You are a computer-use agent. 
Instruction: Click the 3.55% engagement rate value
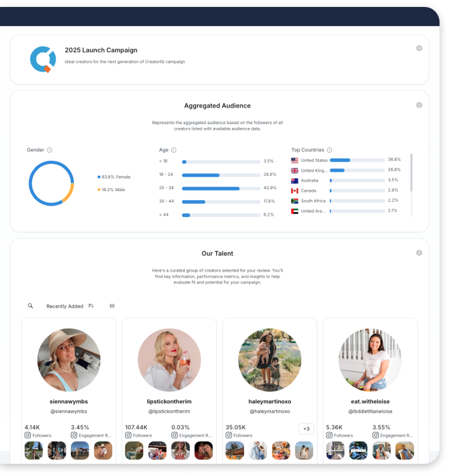point(381,427)
